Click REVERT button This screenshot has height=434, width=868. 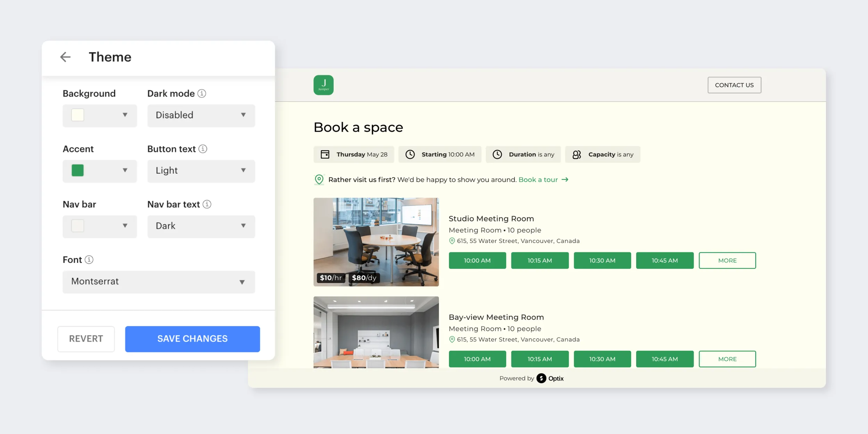[x=86, y=338]
